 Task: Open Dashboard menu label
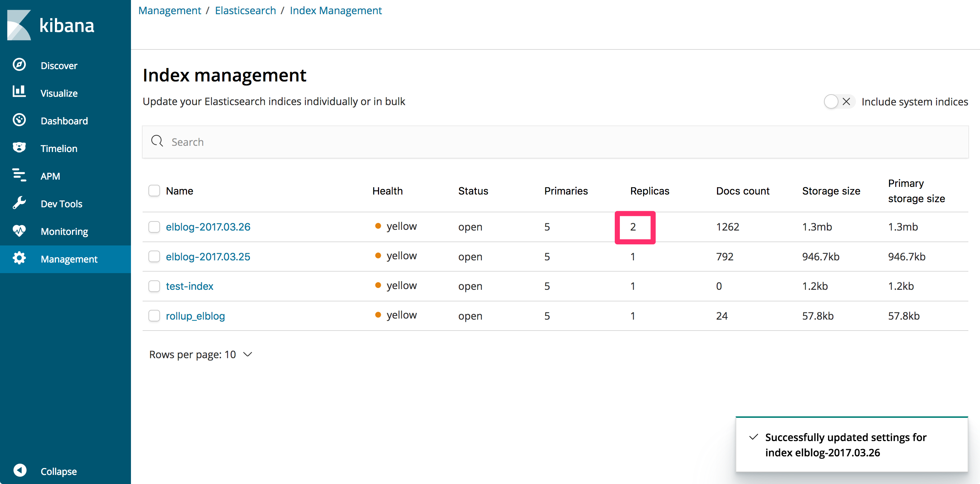[64, 121]
